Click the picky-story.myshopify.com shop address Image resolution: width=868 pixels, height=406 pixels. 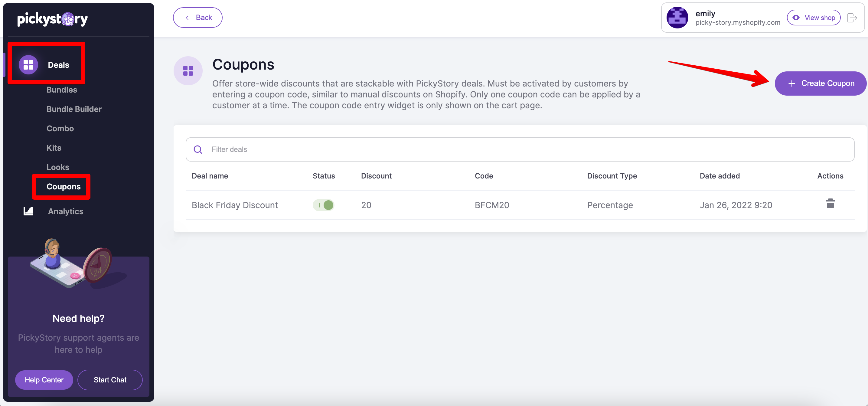[x=738, y=23]
